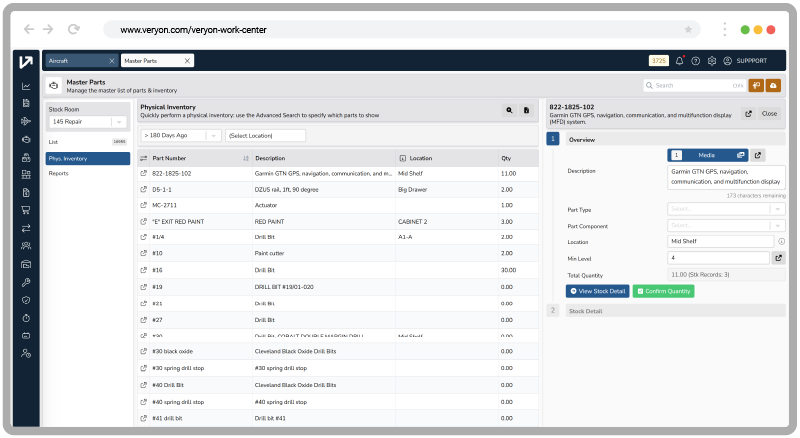800x438 pixels.
Task: Click browser back arrow
Action: pos(29,29)
